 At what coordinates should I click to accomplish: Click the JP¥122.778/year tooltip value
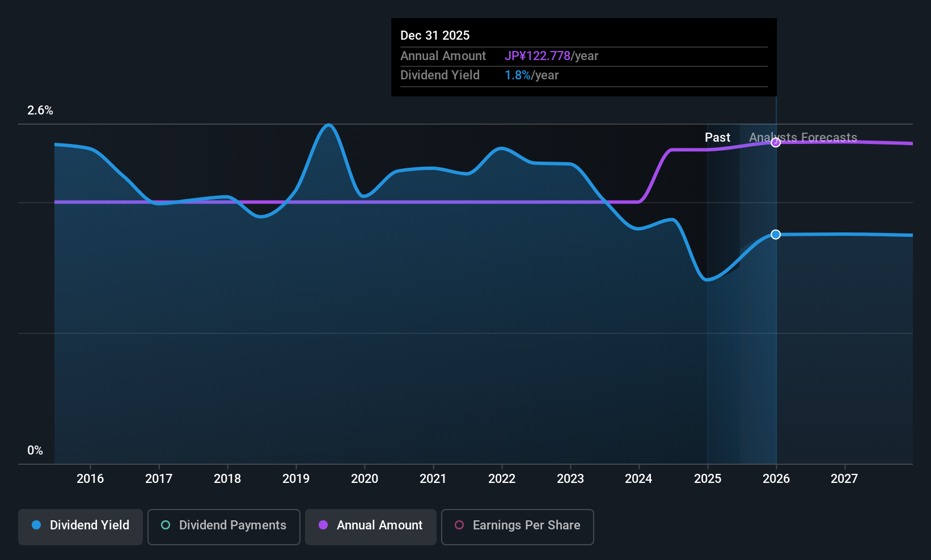click(x=552, y=56)
